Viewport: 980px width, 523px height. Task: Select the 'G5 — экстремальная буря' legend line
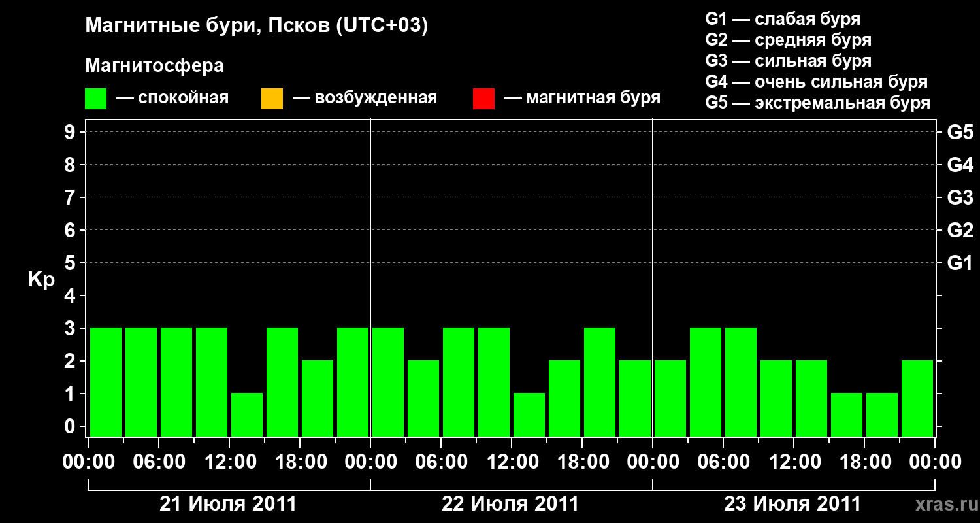pyautogui.click(x=818, y=103)
